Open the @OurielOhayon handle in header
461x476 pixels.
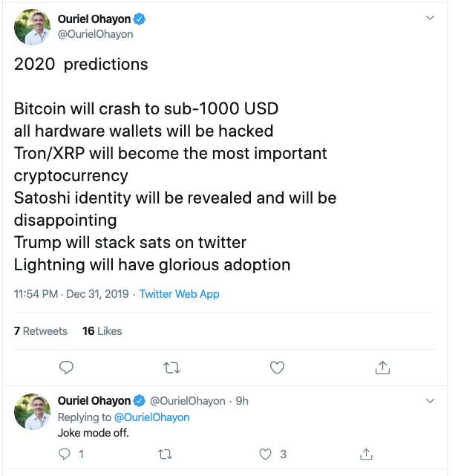(95, 34)
